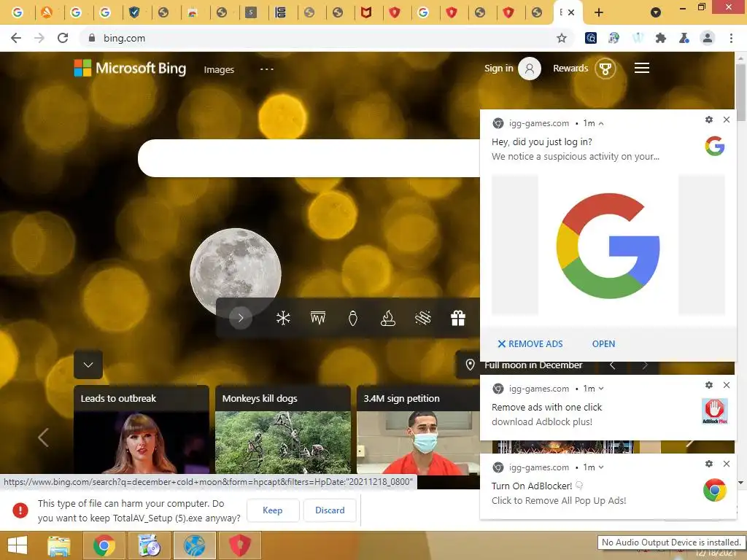Image resolution: width=747 pixels, height=560 pixels.
Task: Close the 'Remove ads with one click' notification
Action: pyautogui.click(x=726, y=385)
